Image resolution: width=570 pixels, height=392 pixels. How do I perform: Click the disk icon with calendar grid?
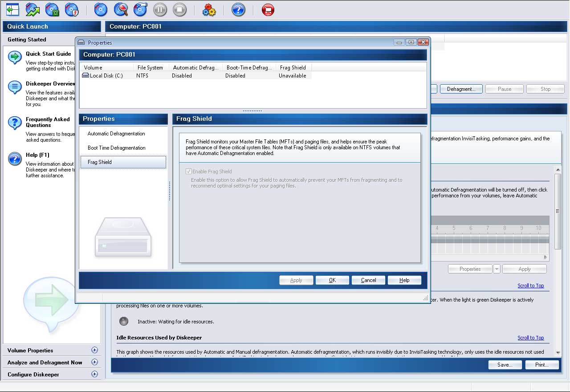[52, 9]
